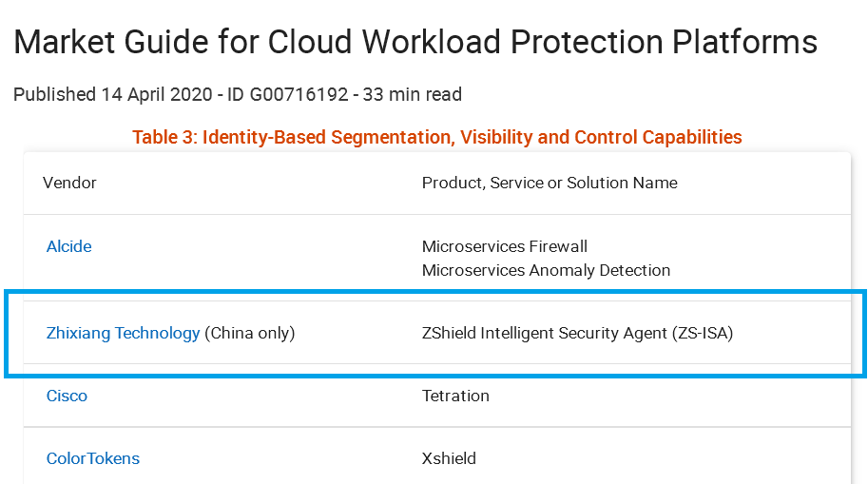Click the (ZS-ISA) abbreviation
Image resolution: width=868 pixels, height=484 pixels.
(x=703, y=333)
